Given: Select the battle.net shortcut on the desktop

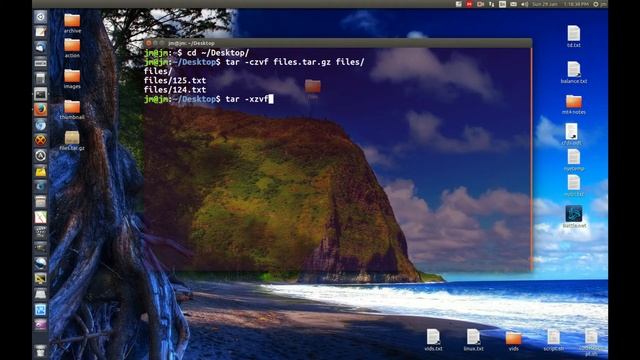Looking at the screenshot, I should coord(574,217).
